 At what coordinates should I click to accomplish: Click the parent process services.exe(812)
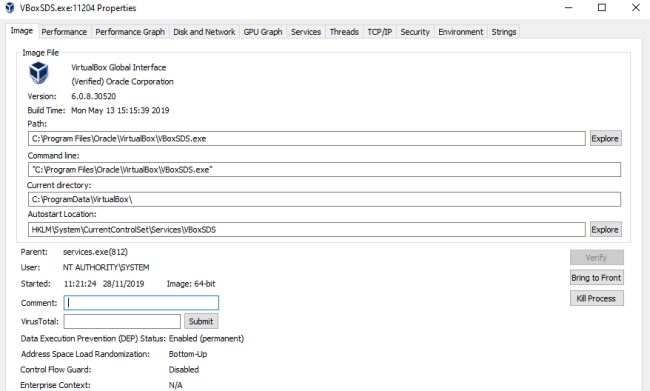click(x=95, y=252)
